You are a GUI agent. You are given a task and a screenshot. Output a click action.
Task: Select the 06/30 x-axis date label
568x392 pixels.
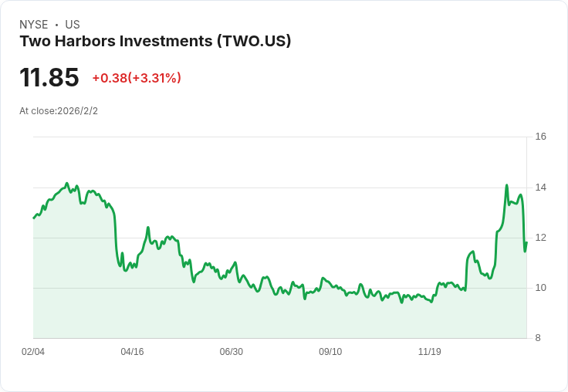pyautogui.click(x=231, y=352)
